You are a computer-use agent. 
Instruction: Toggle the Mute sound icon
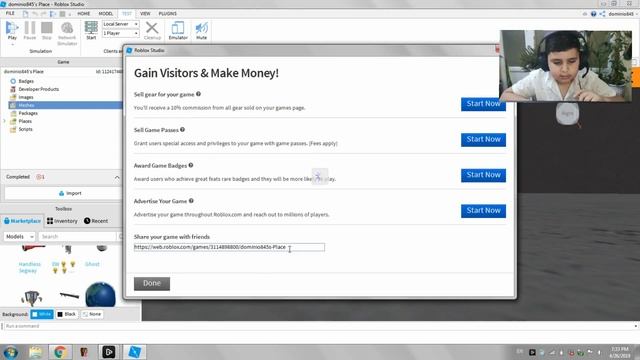[x=202, y=31]
